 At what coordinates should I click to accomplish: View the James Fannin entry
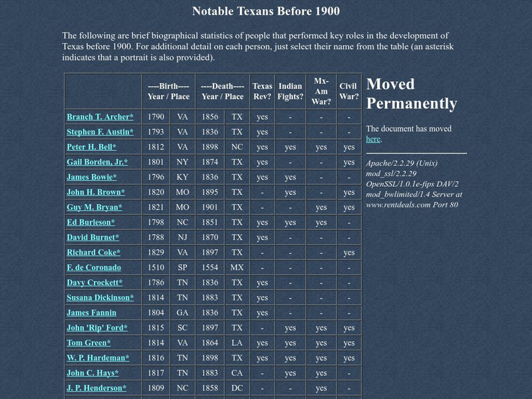click(x=90, y=312)
